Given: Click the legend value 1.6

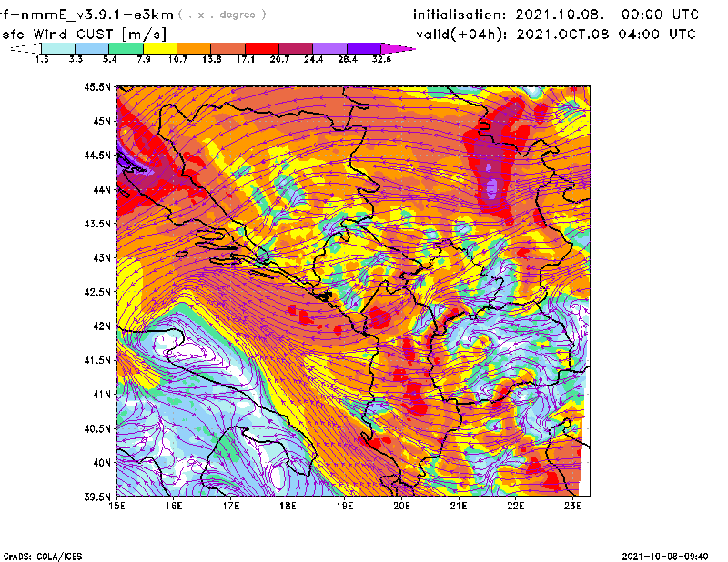Looking at the screenshot, I should point(42,59).
